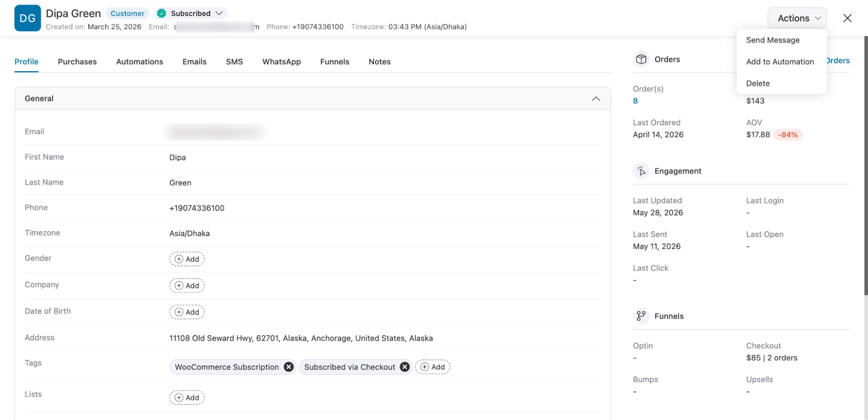Click the Orders link partially hidden by menu
Viewport: 868px width, 420px height.
(x=838, y=61)
